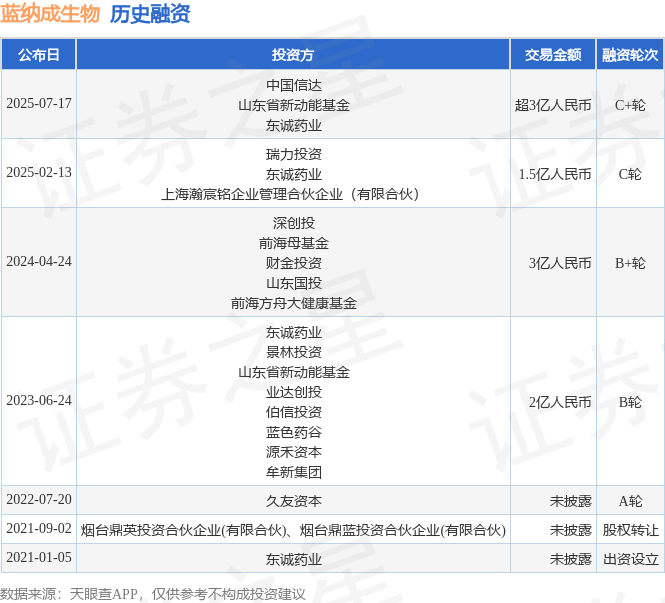
Task: Click the C+轮 round cell
Action: click(630, 105)
